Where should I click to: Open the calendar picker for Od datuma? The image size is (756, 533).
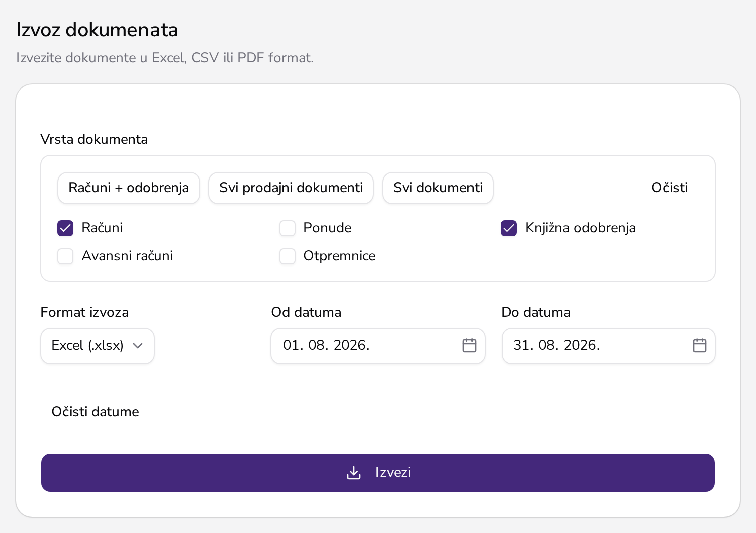469,345
